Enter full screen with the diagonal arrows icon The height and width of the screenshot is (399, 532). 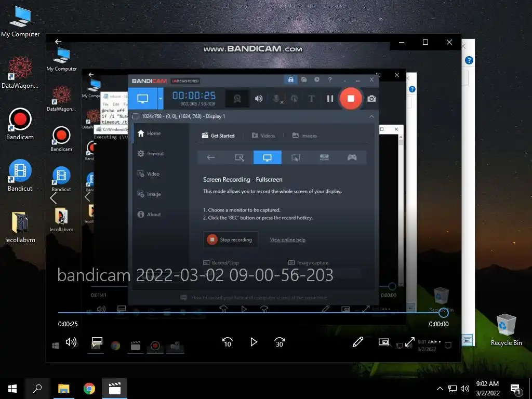tap(410, 342)
